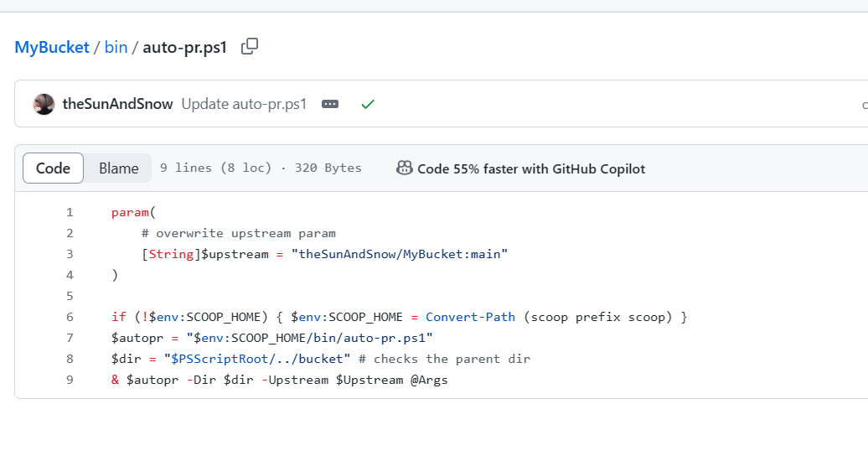Click the empty line number 5
Screen dimensions: 868x461
(x=70, y=296)
